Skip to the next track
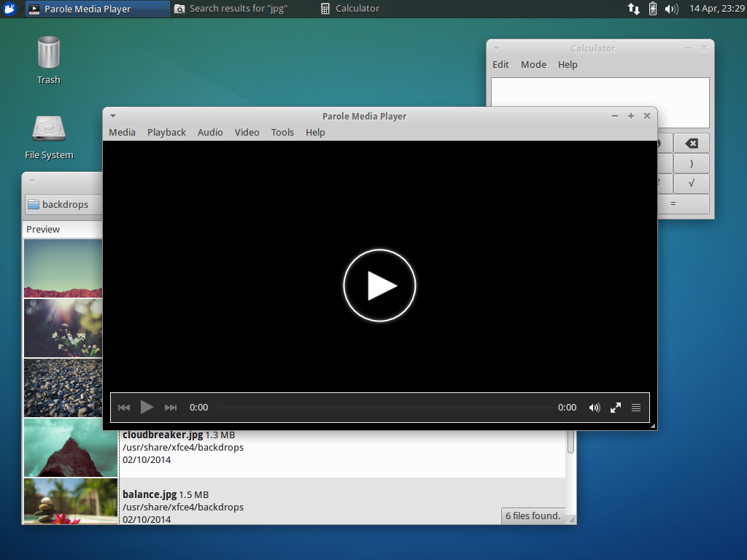747x560 pixels. click(x=171, y=408)
